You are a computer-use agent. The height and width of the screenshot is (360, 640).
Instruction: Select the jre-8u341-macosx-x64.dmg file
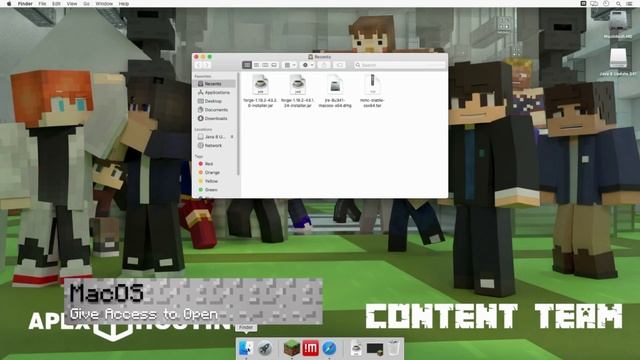(335, 91)
